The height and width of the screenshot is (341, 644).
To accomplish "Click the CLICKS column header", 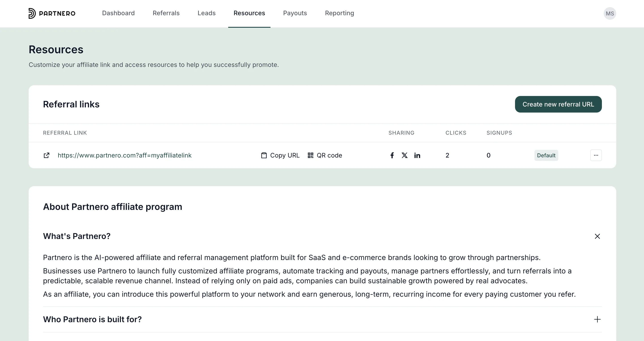I will (456, 133).
